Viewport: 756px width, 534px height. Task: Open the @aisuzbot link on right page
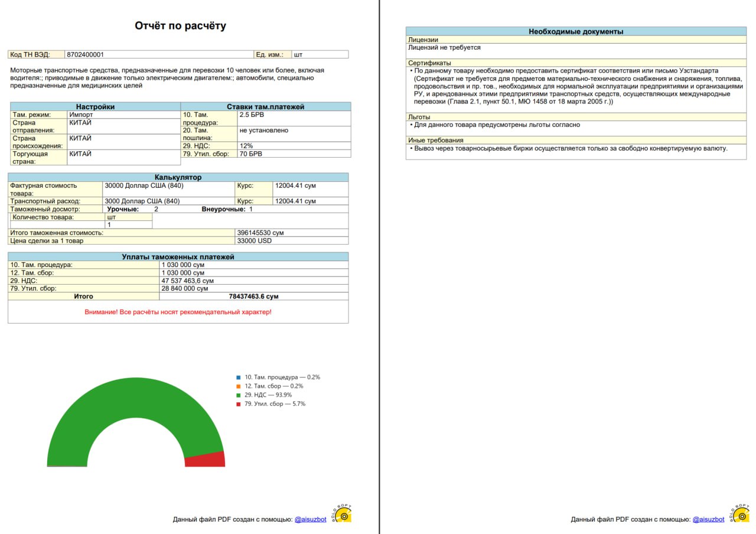[708, 519]
